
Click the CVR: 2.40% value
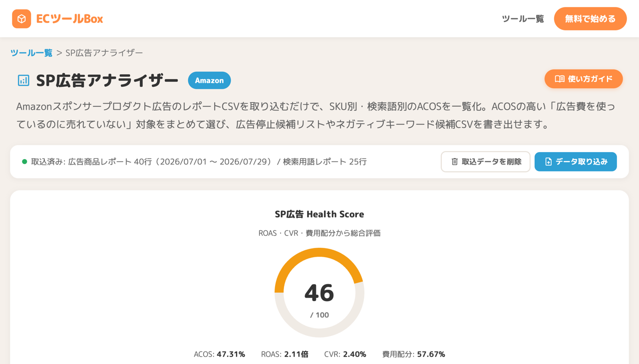pos(345,354)
